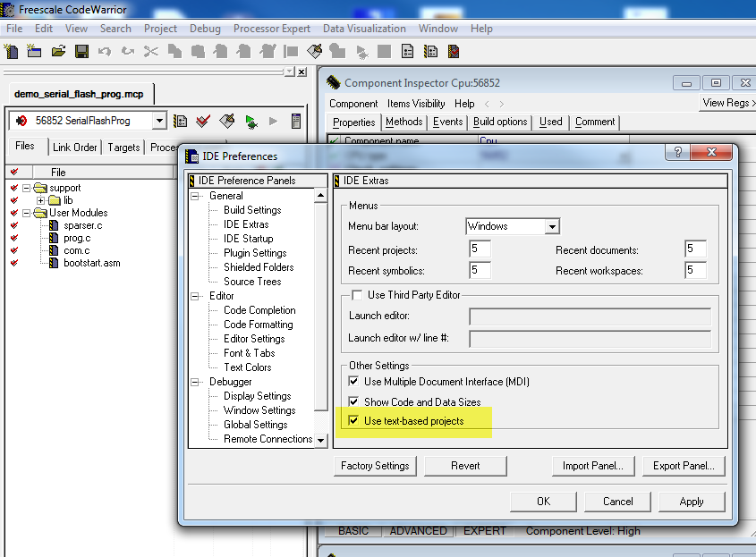Viewport: 756px width, 557px height.
Task: Click the help question mark in IDE Preferences
Action: point(678,152)
